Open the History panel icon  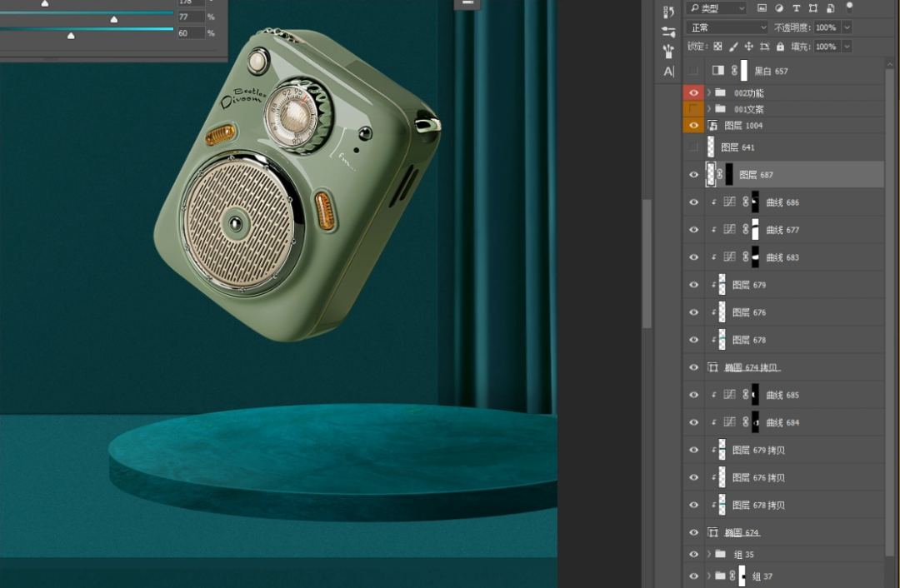pos(668,12)
